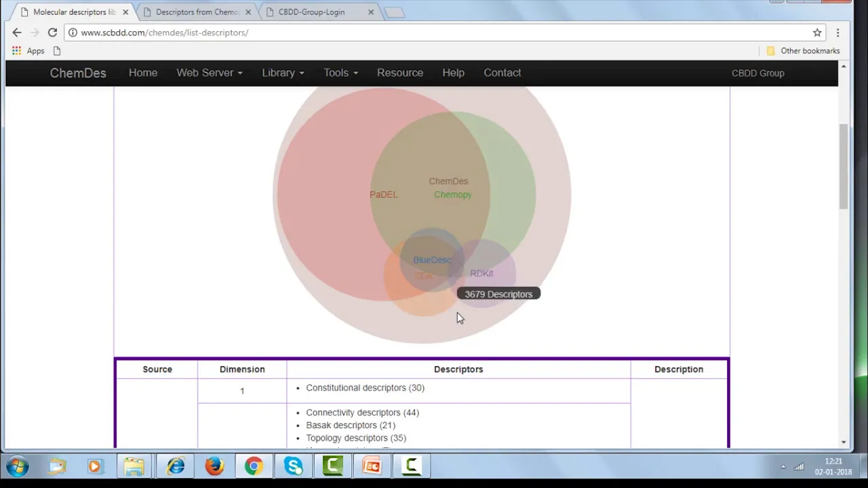This screenshot has width=868, height=488.
Task: Open the Contact page
Action: point(502,73)
